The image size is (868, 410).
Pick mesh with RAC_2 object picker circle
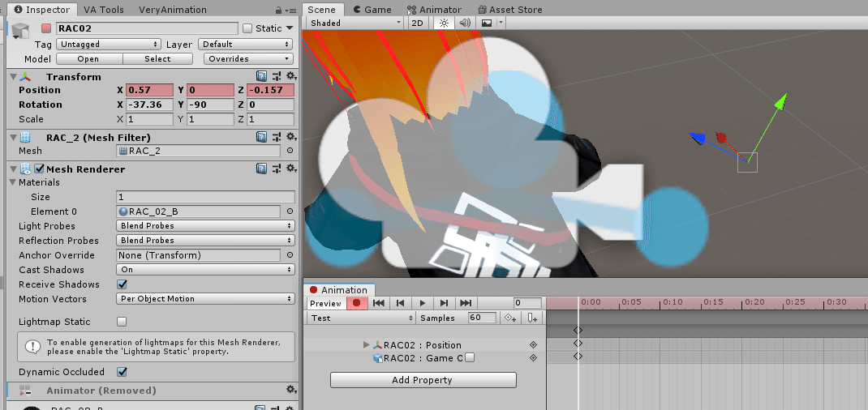[290, 150]
